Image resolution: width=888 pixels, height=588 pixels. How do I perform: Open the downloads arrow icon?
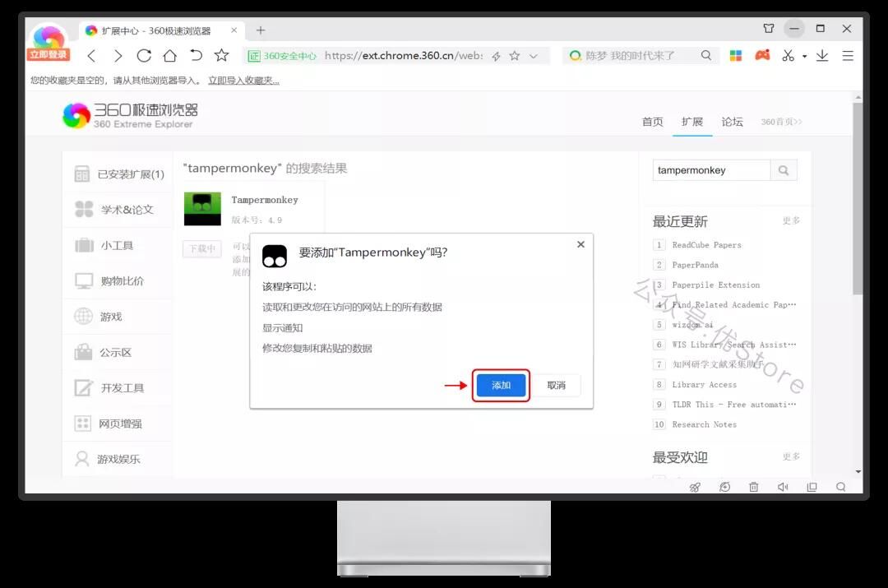tap(822, 56)
